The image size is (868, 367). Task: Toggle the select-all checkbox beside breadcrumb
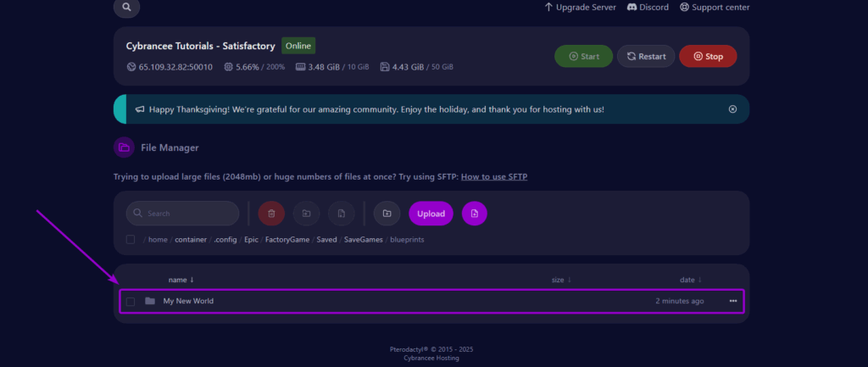(130, 240)
